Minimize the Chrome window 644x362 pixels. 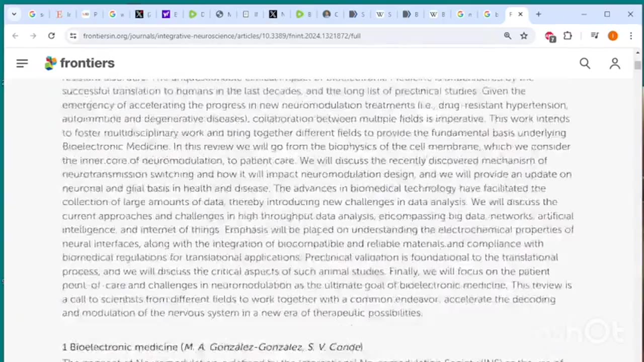[584, 14]
